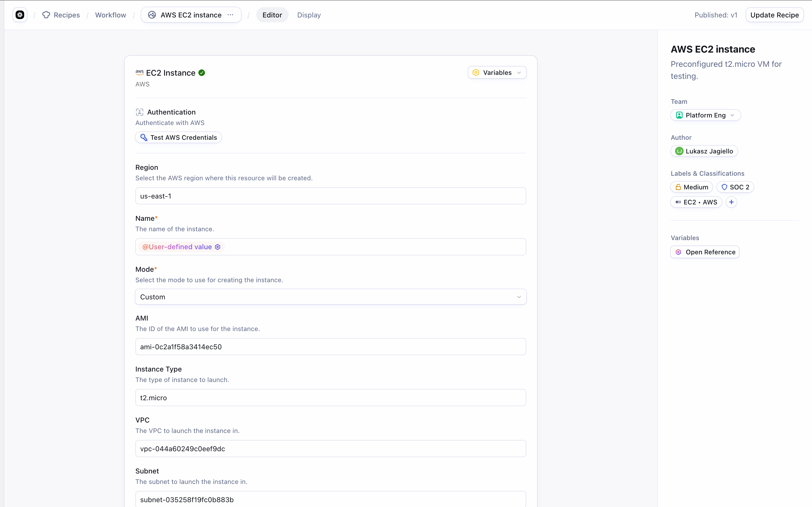Select the Editor tab
This screenshot has height=507, width=812.
pyautogui.click(x=272, y=15)
